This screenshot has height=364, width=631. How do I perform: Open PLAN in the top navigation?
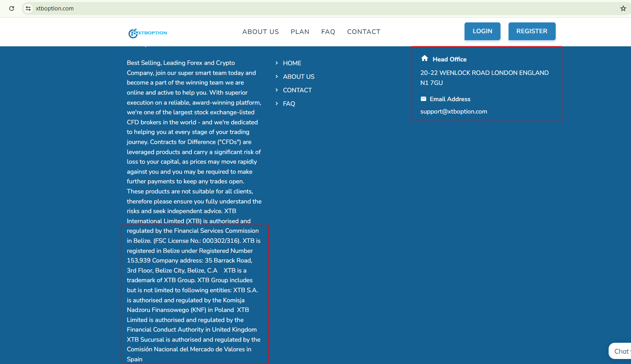(300, 32)
